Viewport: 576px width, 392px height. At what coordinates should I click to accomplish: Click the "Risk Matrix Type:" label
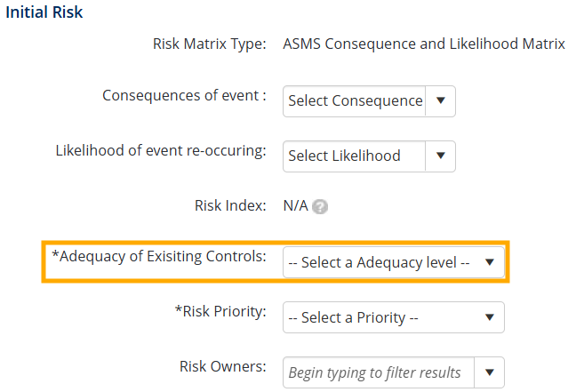click(210, 44)
